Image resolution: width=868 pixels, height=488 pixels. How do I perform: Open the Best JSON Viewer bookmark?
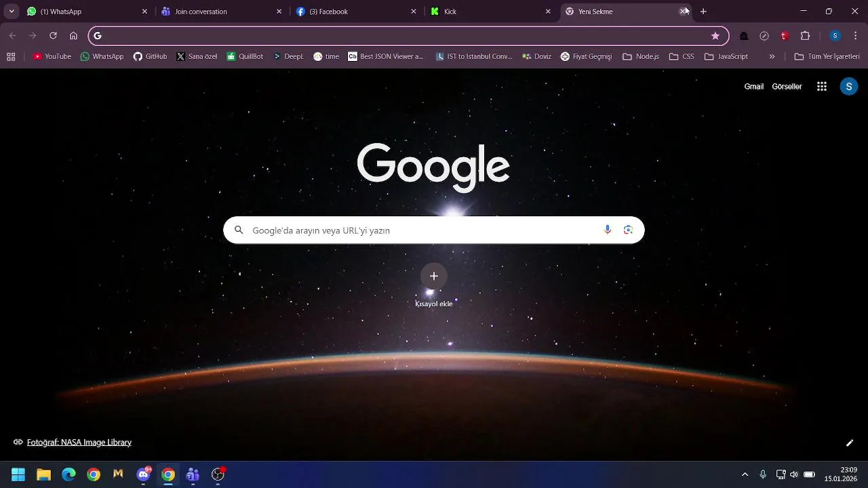pyautogui.click(x=386, y=57)
